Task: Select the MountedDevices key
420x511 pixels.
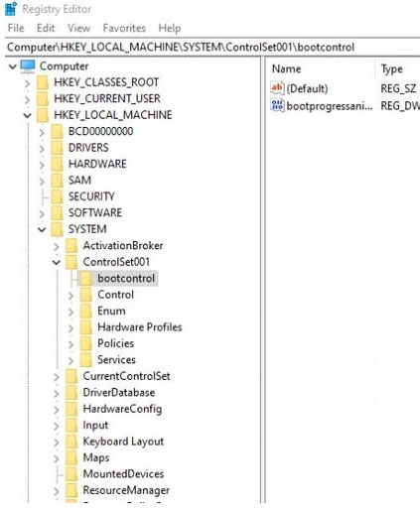Action: (123, 474)
